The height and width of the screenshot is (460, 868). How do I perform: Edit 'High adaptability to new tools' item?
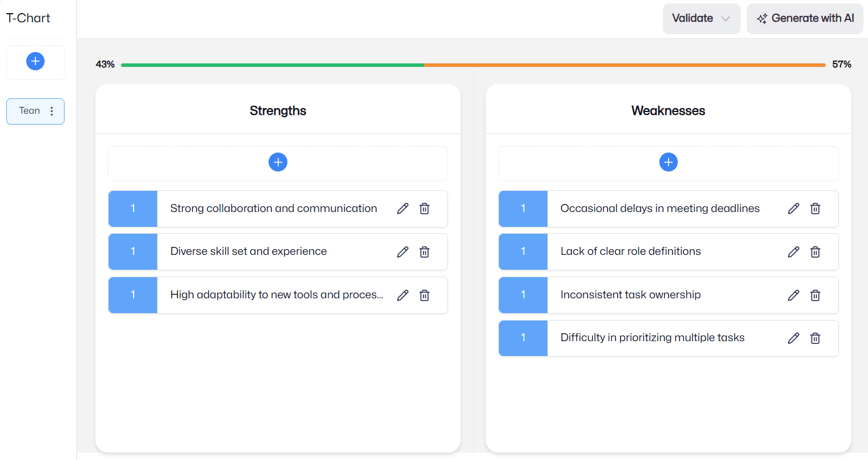point(403,295)
